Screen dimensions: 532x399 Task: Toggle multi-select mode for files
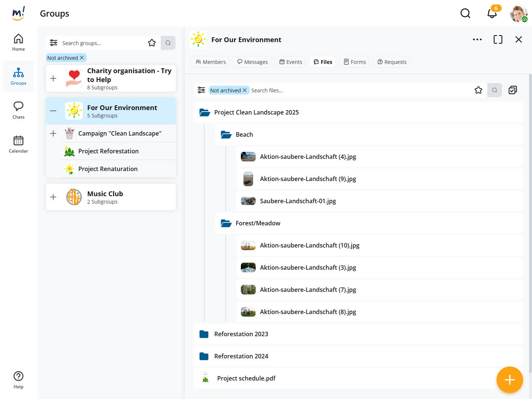click(x=512, y=90)
